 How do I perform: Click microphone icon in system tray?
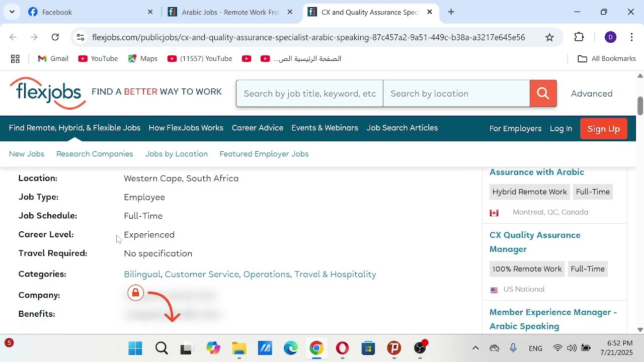(x=513, y=348)
